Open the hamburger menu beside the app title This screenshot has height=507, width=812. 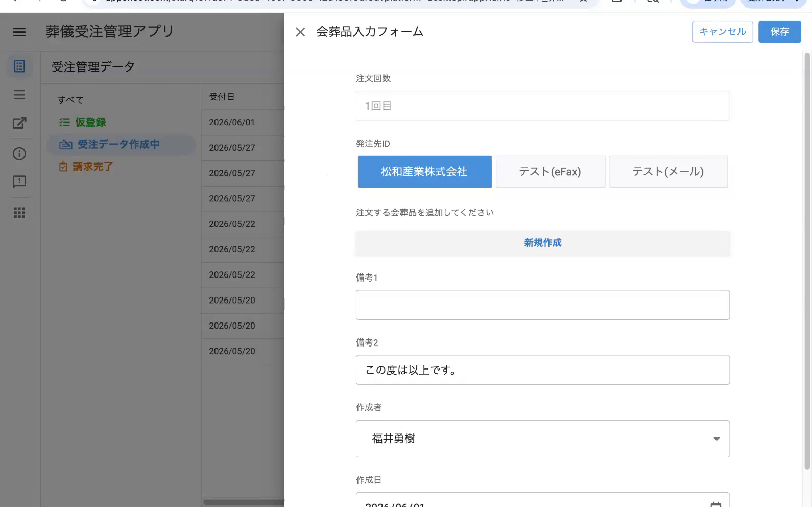point(19,32)
